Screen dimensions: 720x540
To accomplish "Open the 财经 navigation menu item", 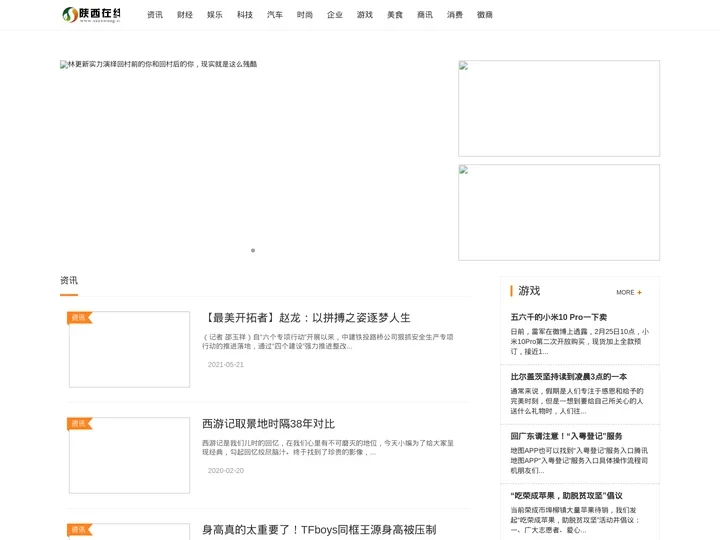I will point(185,15).
